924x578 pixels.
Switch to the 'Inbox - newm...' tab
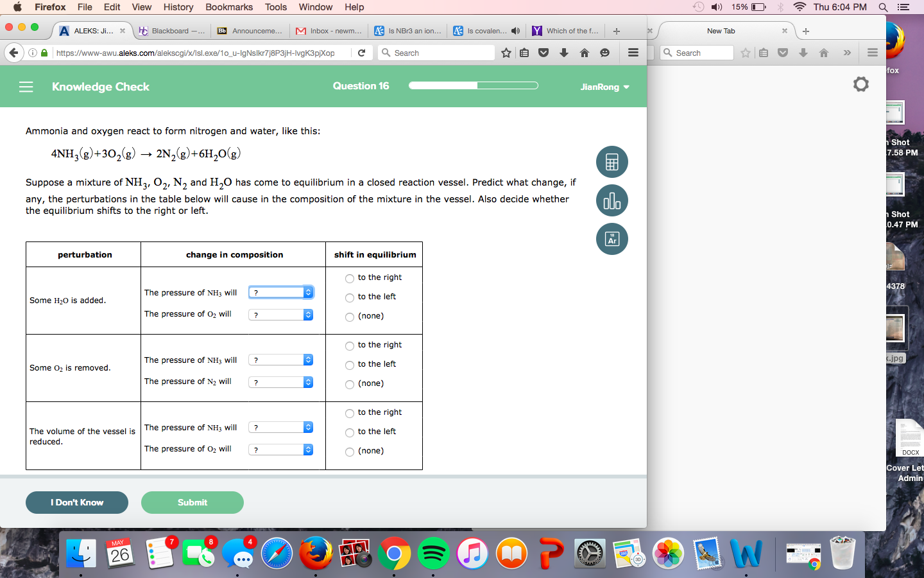329,30
